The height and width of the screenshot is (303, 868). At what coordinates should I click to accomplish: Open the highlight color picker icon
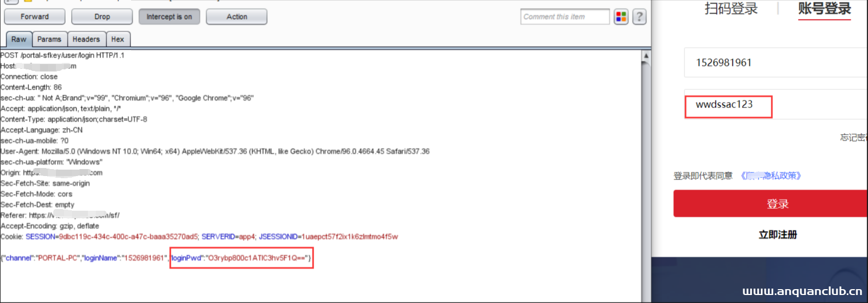[x=621, y=17]
